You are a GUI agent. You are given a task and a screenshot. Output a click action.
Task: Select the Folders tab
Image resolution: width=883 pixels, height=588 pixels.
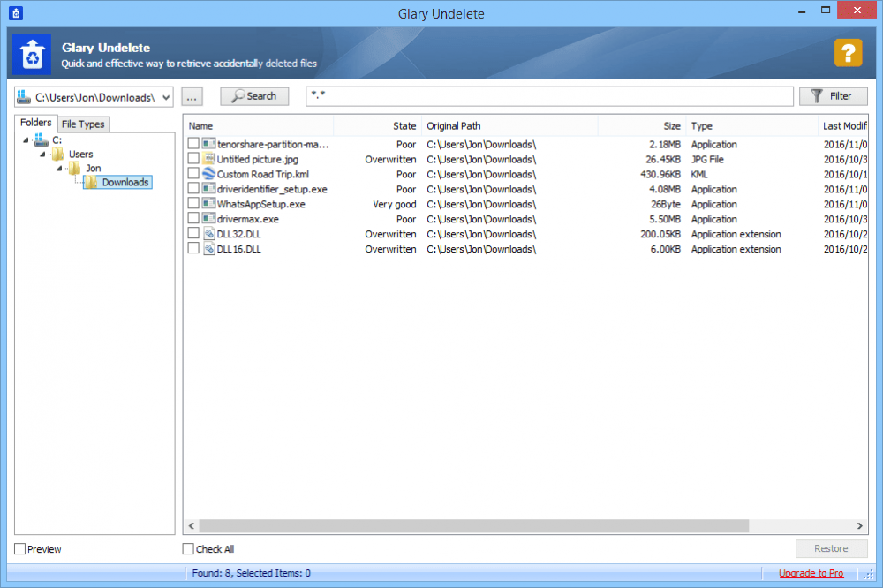tap(36, 124)
